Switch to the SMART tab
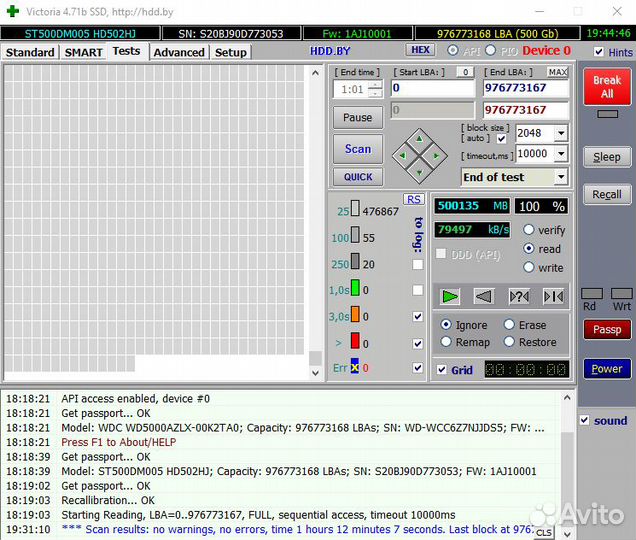636x540 pixels. pos(83,52)
